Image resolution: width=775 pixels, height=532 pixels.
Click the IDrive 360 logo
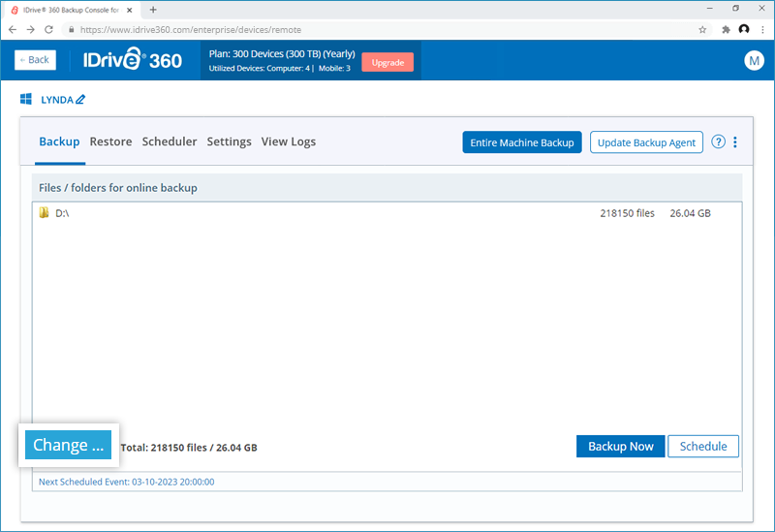[x=133, y=59]
